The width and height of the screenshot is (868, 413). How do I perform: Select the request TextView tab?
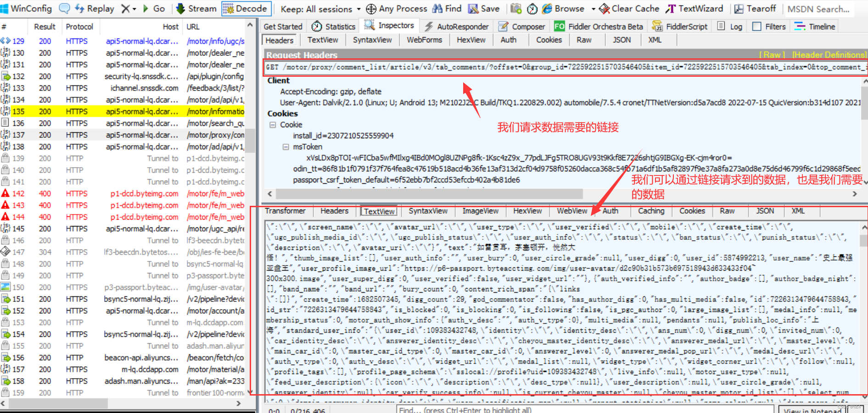[323, 40]
